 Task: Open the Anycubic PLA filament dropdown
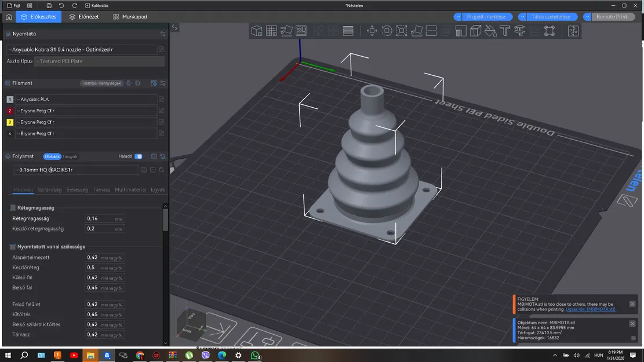pyautogui.click(x=87, y=100)
